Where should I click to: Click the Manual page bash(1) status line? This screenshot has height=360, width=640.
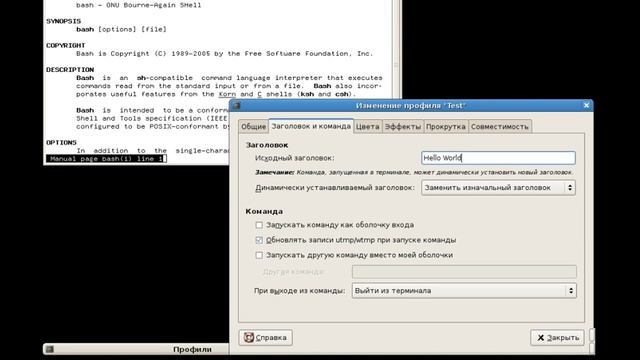point(106,159)
